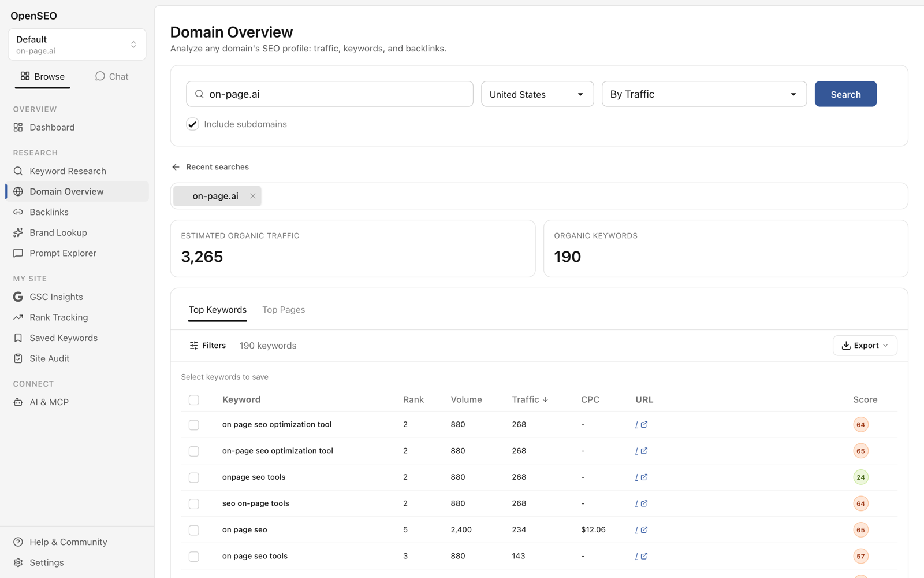Click the 2,400 volume value
924x578 pixels.
pos(461,529)
